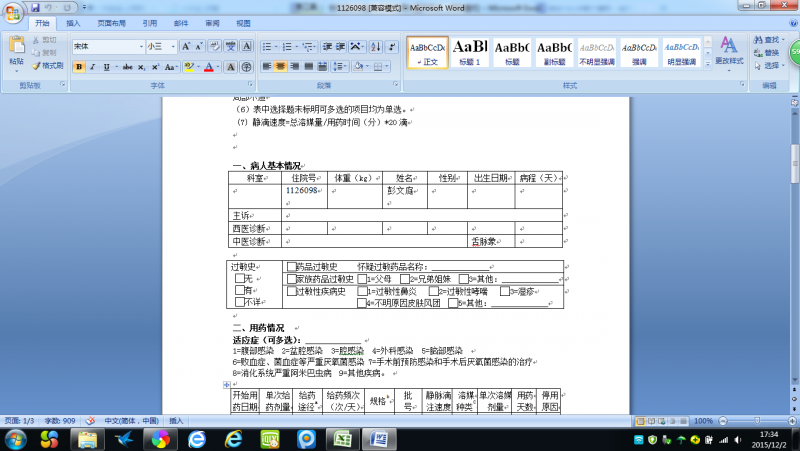Click the Office button orb
The image size is (800, 451).
click(x=13, y=12)
